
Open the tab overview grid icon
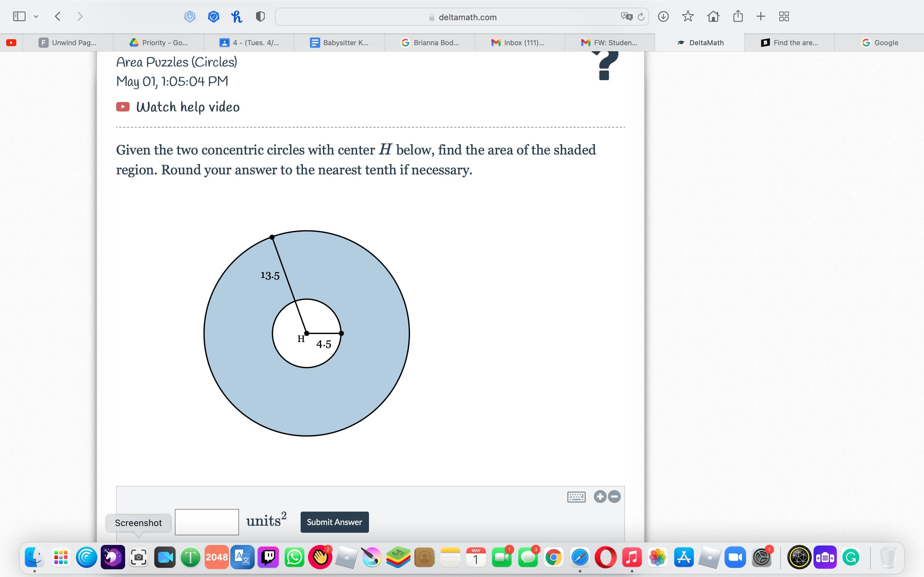pos(784,16)
